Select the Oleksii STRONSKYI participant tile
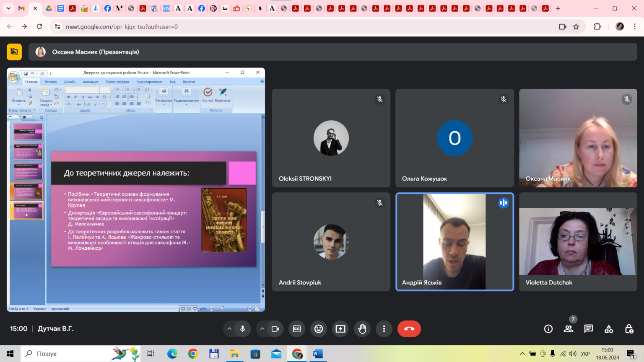 pyautogui.click(x=331, y=138)
